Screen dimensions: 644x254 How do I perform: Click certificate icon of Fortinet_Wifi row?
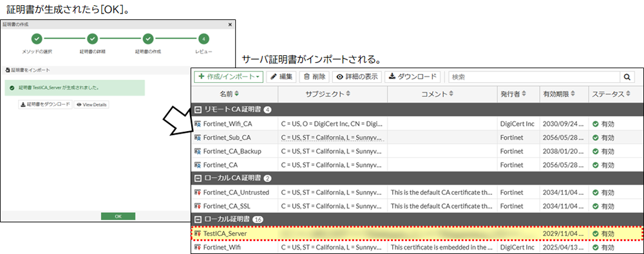[198, 247]
